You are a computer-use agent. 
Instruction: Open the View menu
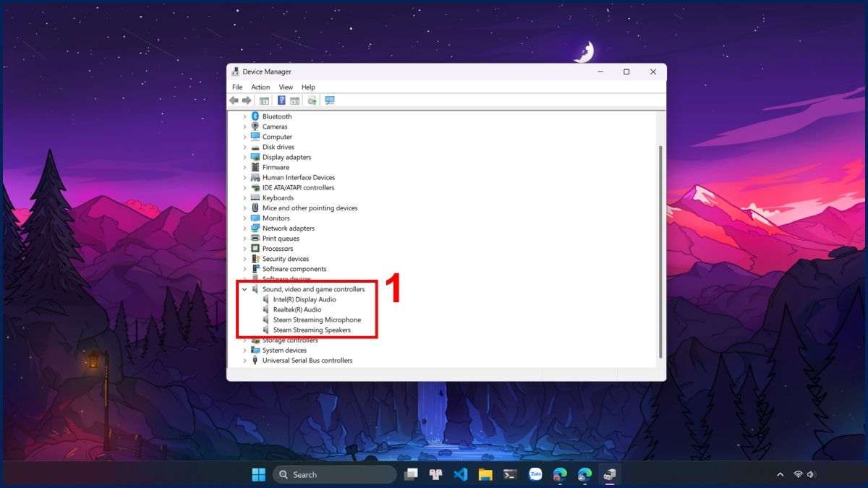pyautogui.click(x=286, y=87)
